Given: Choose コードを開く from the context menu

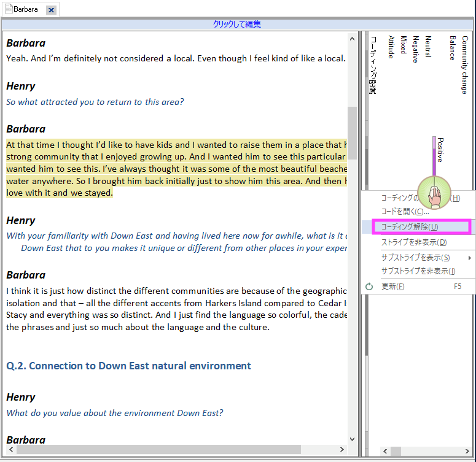Looking at the screenshot, I should click(x=405, y=212).
